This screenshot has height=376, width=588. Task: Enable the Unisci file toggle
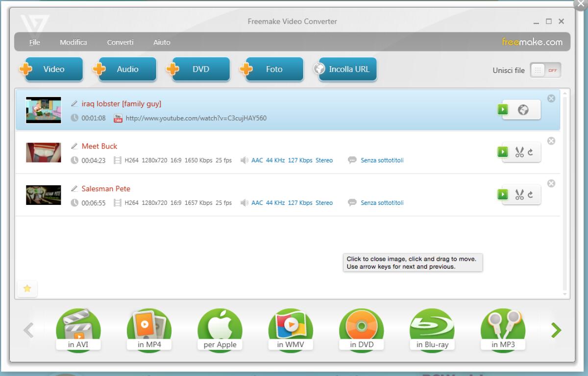pos(545,70)
